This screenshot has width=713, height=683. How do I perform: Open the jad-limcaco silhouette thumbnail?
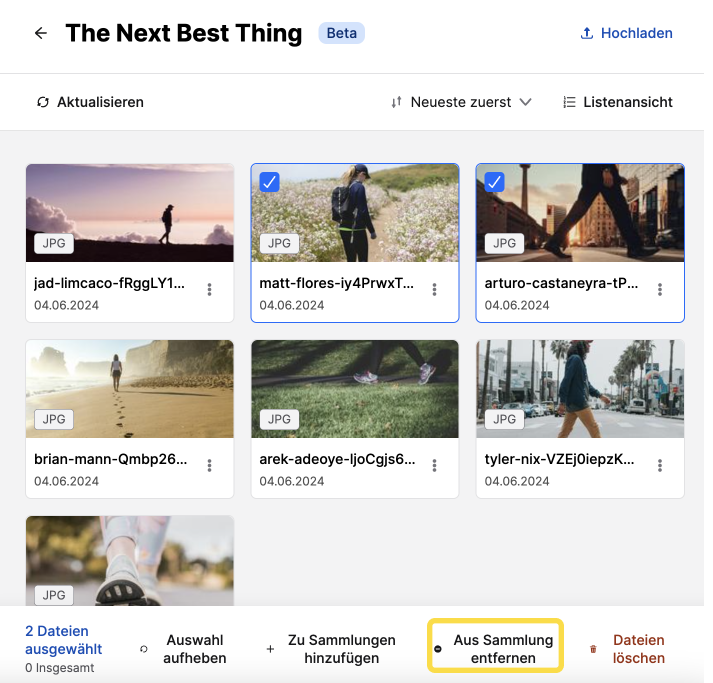(x=130, y=213)
